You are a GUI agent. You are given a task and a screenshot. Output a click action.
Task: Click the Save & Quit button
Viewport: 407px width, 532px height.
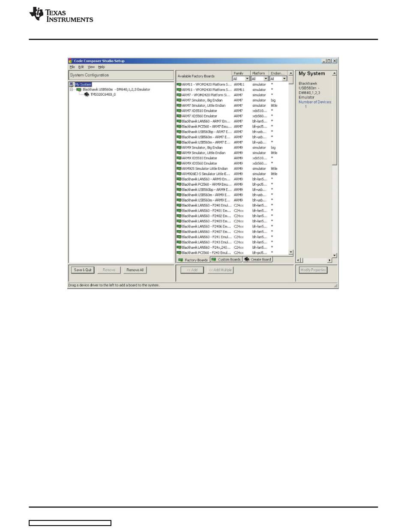coord(83,270)
